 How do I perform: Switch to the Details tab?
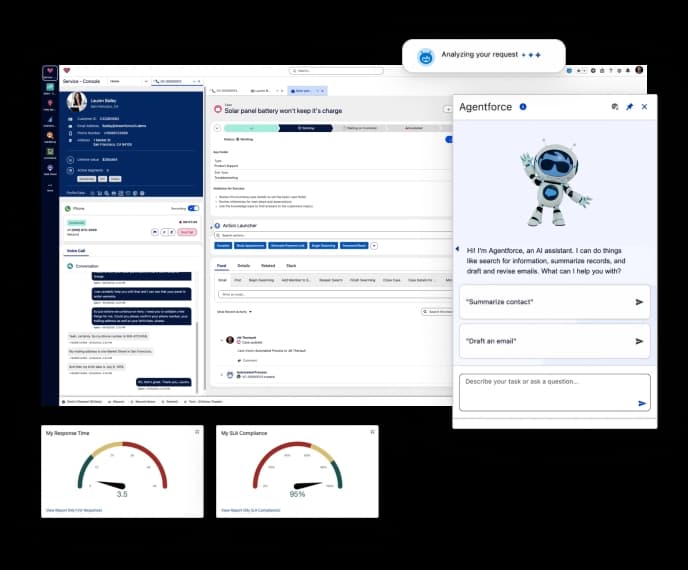pyautogui.click(x=244, y=266)
